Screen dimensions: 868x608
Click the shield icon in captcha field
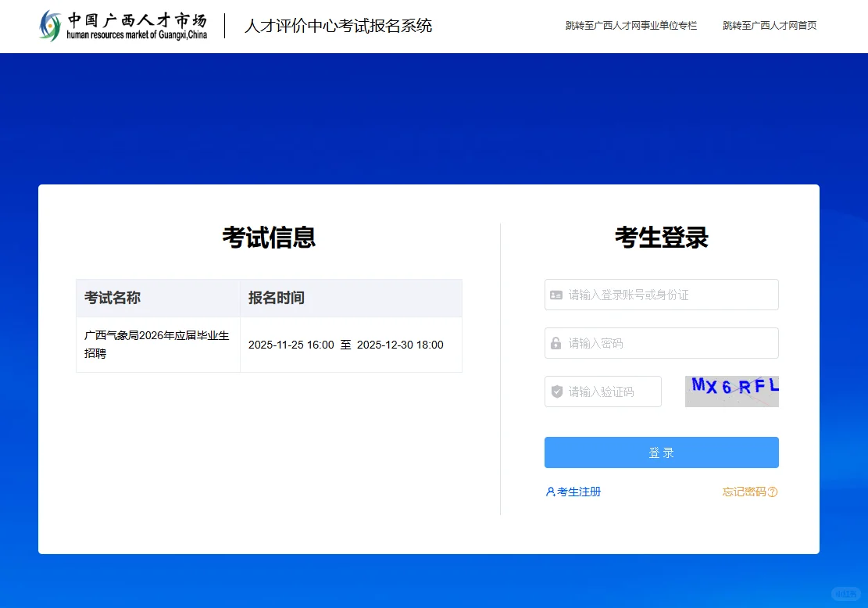(x=557, y=392)
